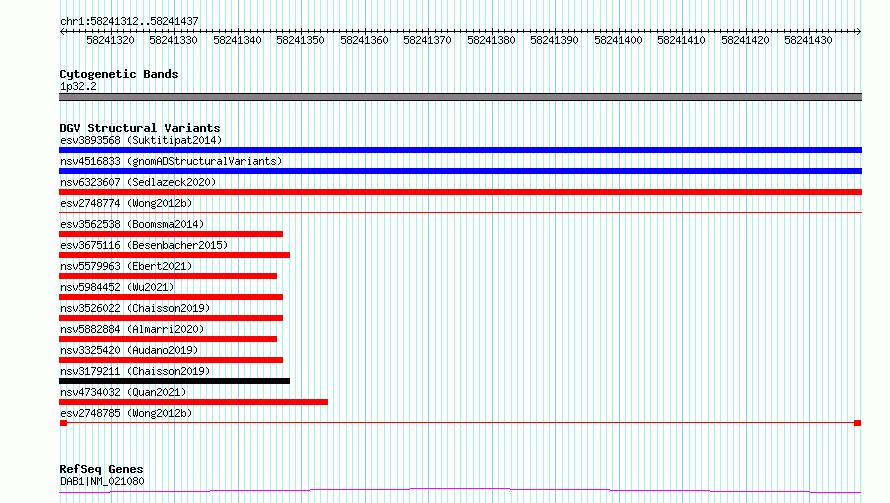Click variant label nsv5882884 (Almarri2020)
The image size is (890, 503).
[x=132, y=329]
